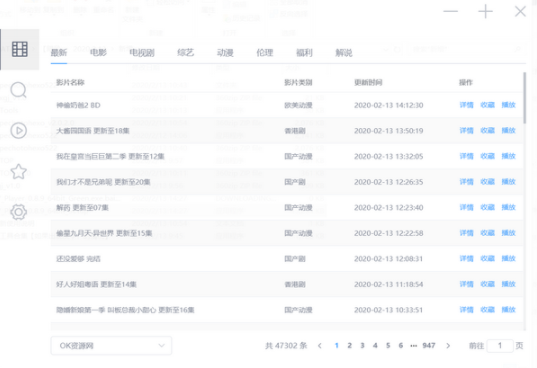Viewport: 537px width, 368px height.
Task: Click 详情 for the 14:12:30 row
Action: [x=466, y=105]
